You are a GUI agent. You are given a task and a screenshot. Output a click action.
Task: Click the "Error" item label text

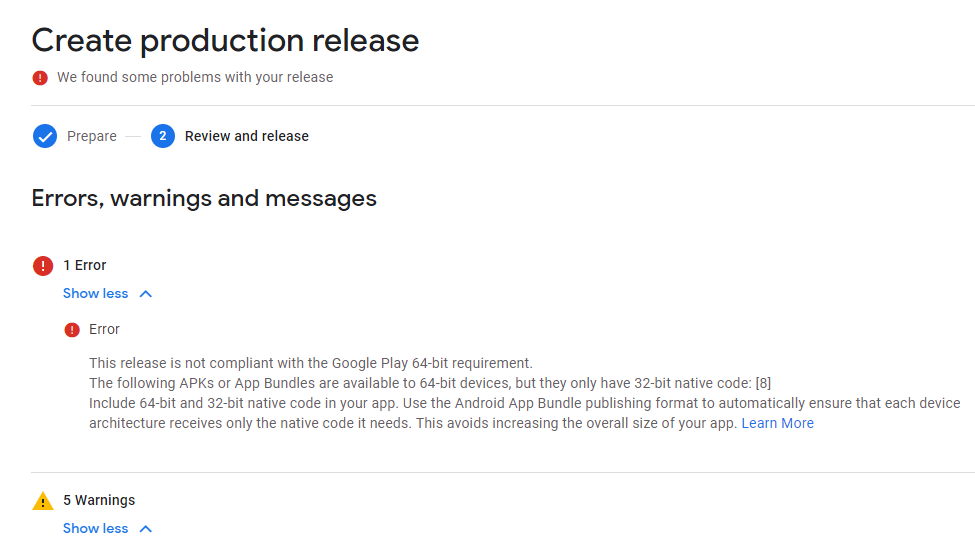point(104,329)
